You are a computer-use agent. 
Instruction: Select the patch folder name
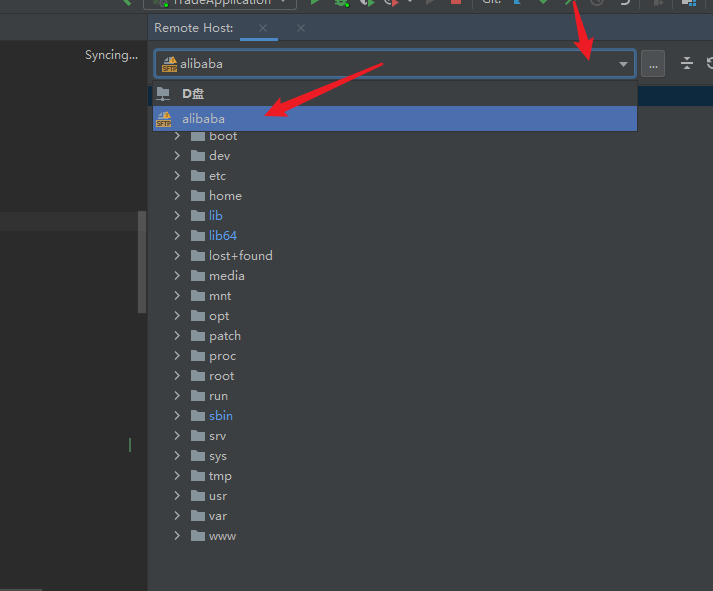coord(225,336)
